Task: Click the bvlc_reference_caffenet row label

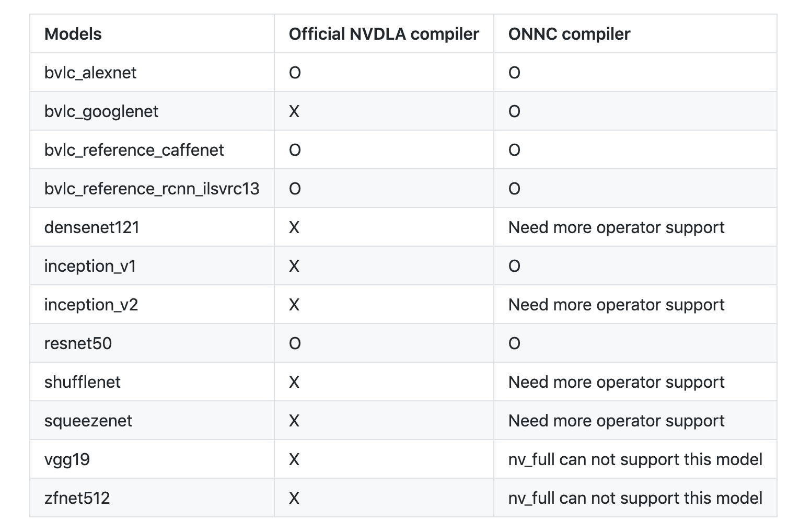Action: [x=134, y=150]
